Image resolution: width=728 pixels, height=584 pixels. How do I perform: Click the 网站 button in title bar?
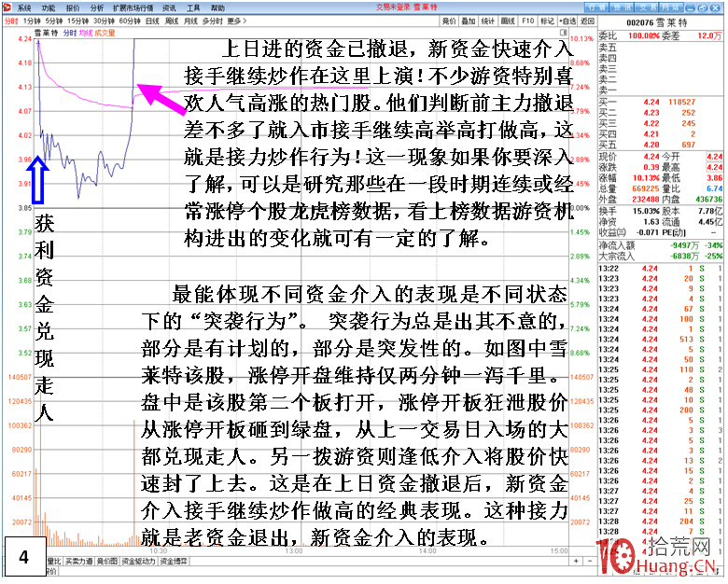pos(670,7)
